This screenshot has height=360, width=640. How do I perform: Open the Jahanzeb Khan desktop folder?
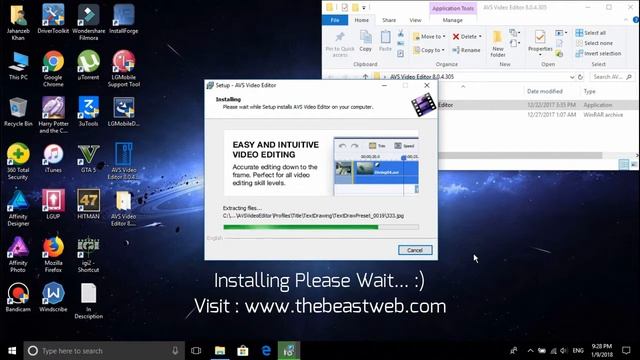point(18,22)
